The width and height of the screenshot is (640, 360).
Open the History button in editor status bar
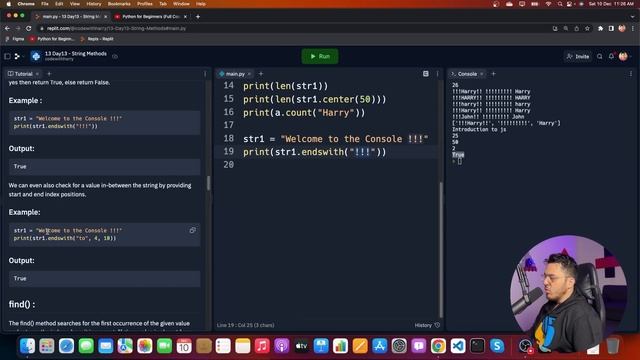point(427,325)
